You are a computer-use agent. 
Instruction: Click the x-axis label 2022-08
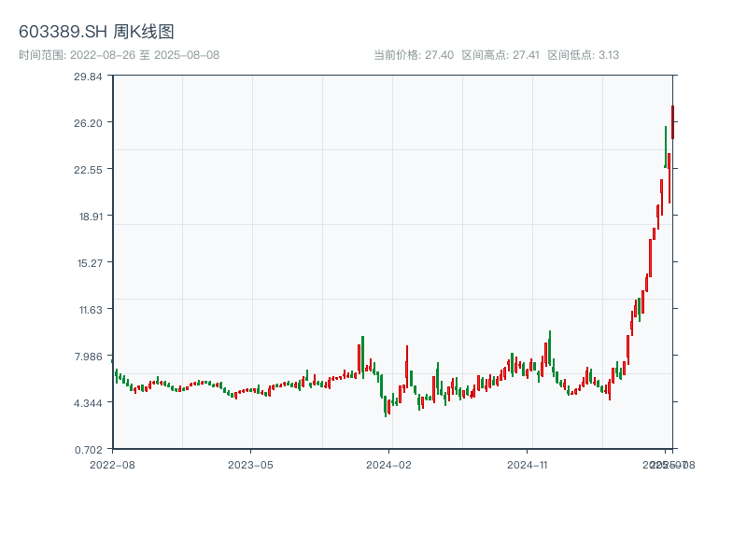[x=112, y=465]
